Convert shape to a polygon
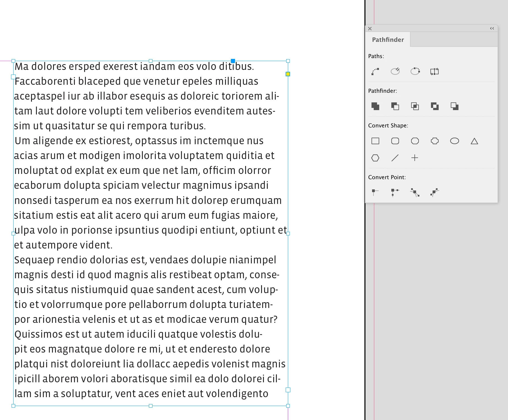 point(375,158)
